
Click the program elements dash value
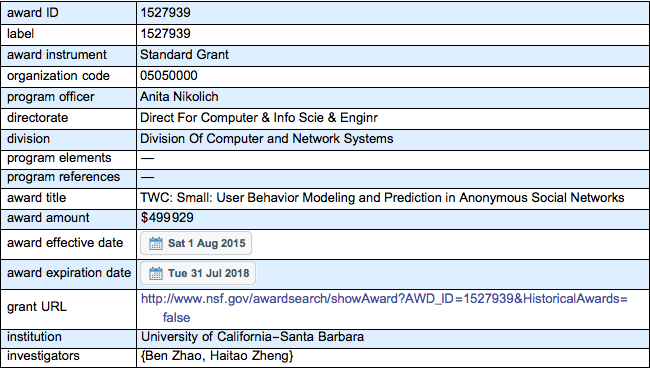point(147,158)
